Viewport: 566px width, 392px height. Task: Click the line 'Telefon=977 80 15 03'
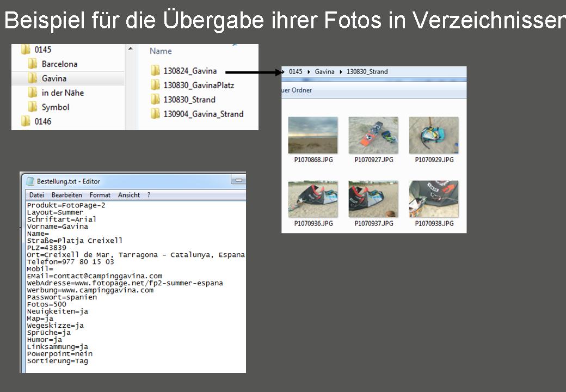tap(70, 262)
